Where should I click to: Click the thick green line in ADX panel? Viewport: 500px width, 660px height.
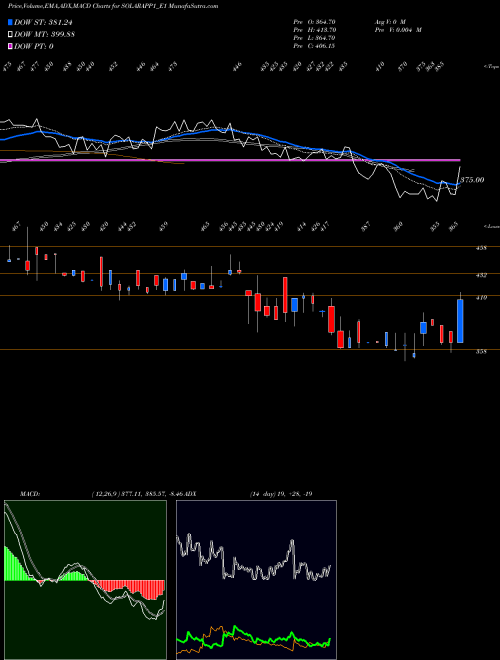[x=253, y=636]
